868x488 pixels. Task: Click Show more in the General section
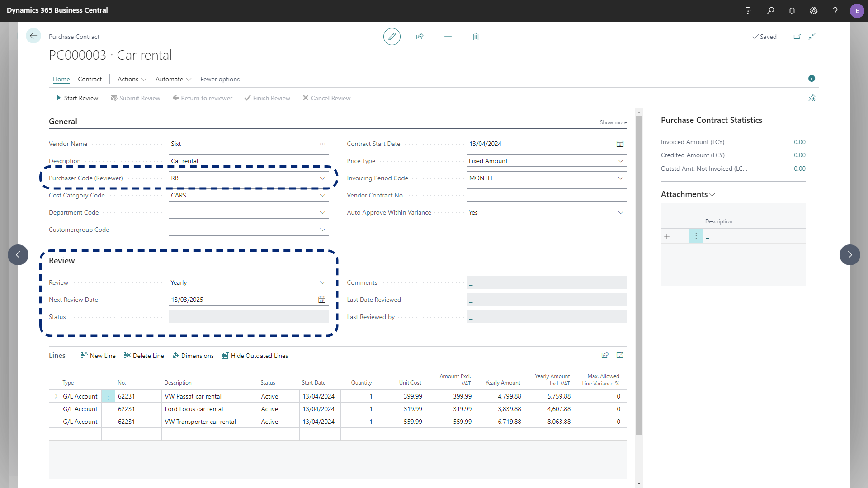click(613, 122)
